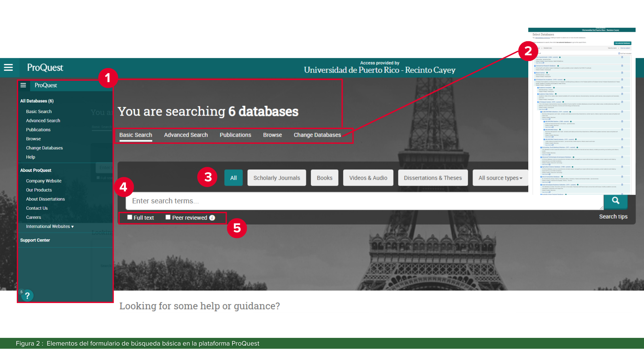Click the Peer reviewed info icon

[x=212, y=218]
